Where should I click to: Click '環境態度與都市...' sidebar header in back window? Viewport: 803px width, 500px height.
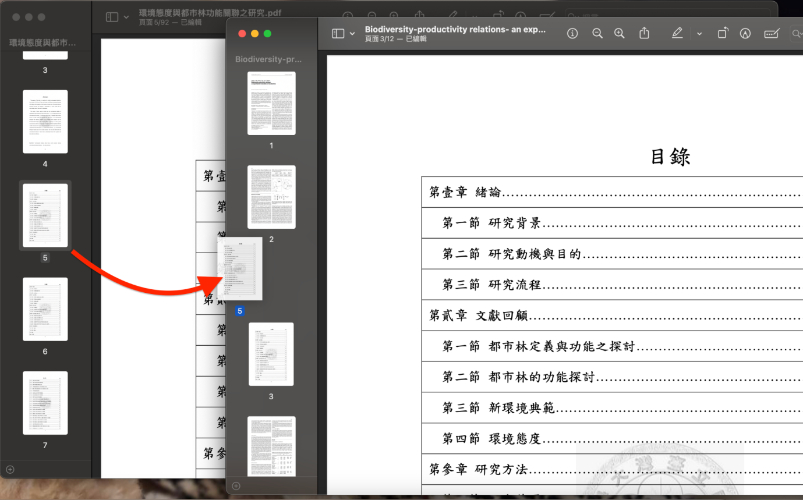(x=43, y=43)
